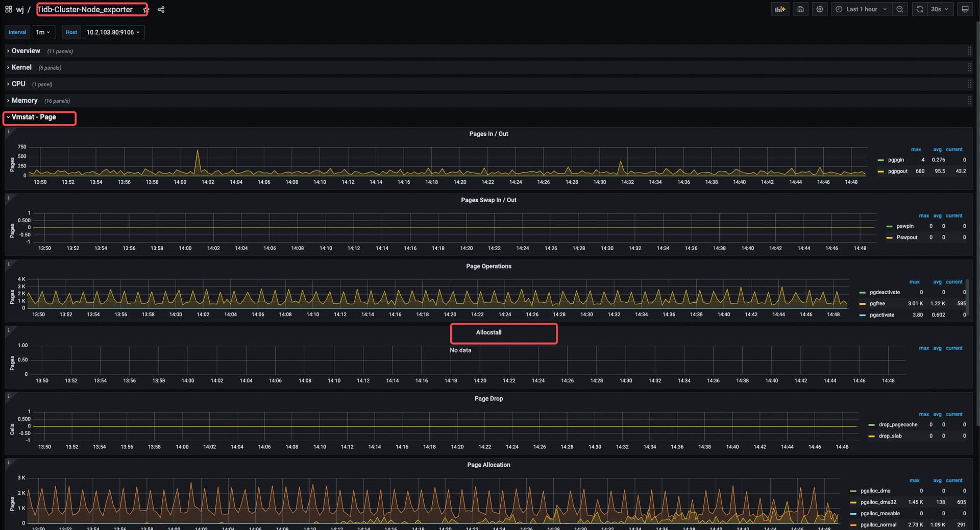
Task: Open the dashboards grid icon
Action: point(9,9)
